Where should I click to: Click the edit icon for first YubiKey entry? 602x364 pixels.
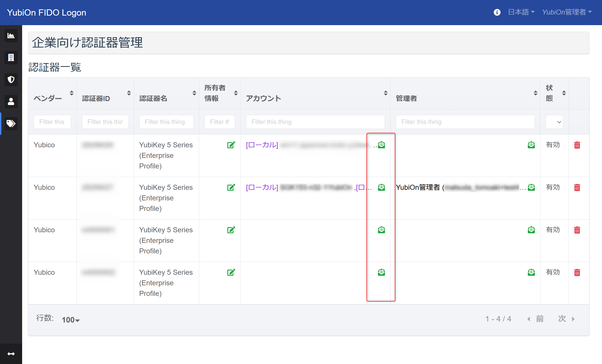(231, 145)
